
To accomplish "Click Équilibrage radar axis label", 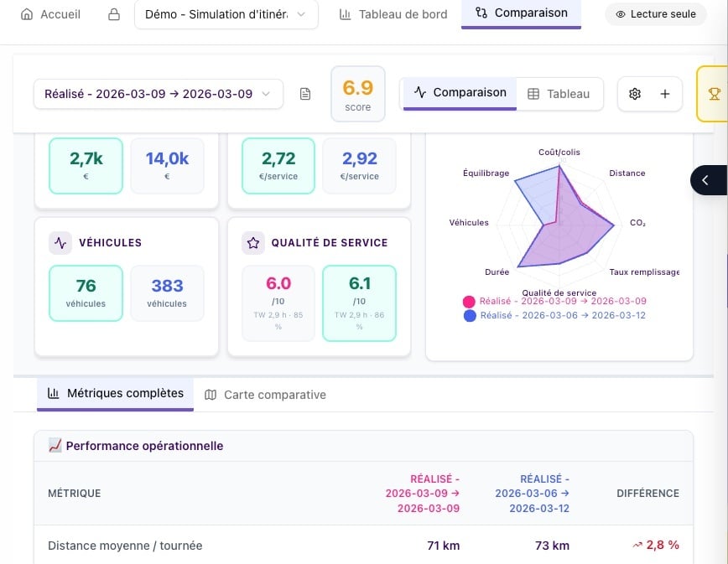I will click(x=486, y=173).
